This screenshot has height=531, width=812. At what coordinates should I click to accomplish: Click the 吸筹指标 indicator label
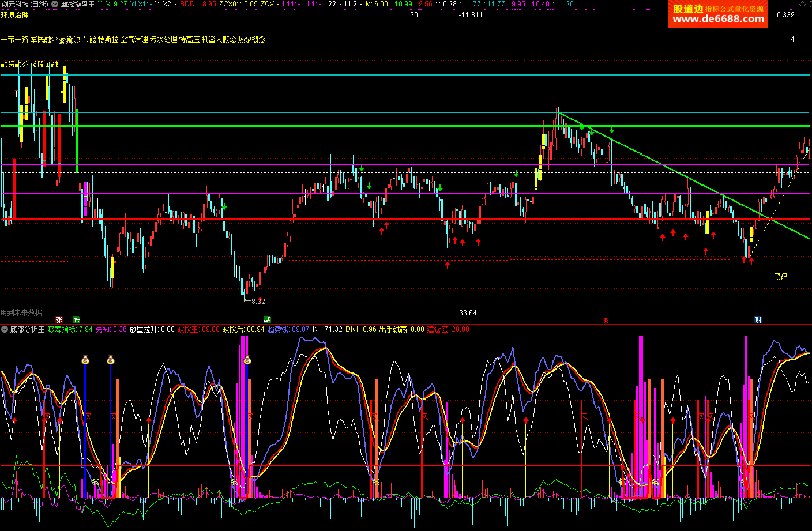[x=62, y=329]
